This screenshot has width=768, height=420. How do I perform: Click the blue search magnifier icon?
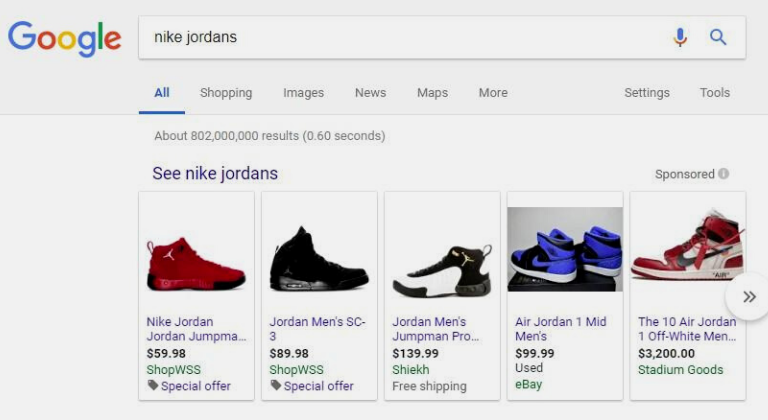pyautogui.click(x=718, y=37)
